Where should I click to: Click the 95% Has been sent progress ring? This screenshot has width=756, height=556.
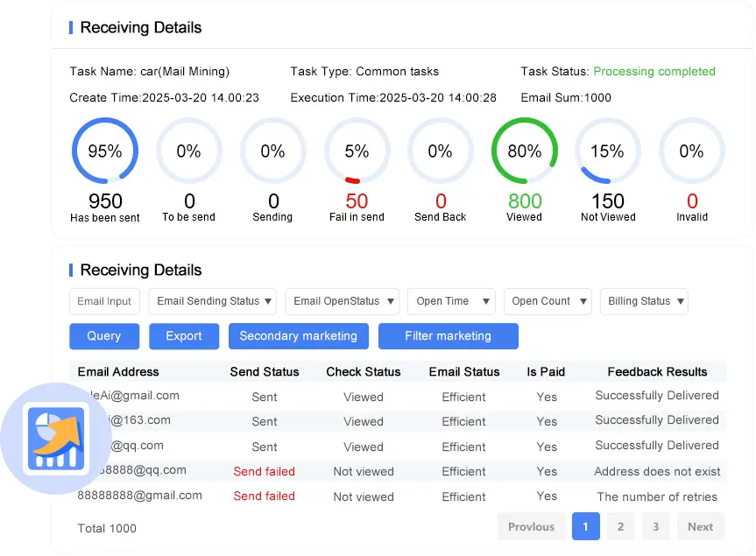click(105, 151)
